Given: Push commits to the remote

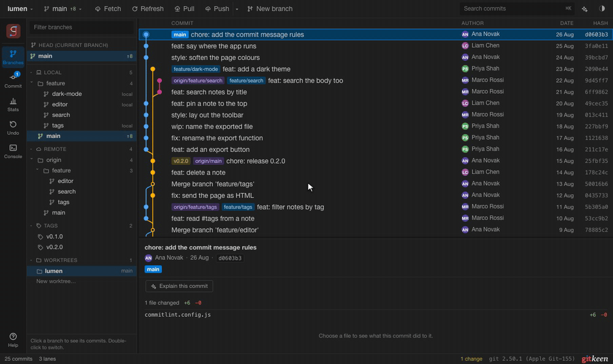Looking at the screenshot, I should coord(217,9).
